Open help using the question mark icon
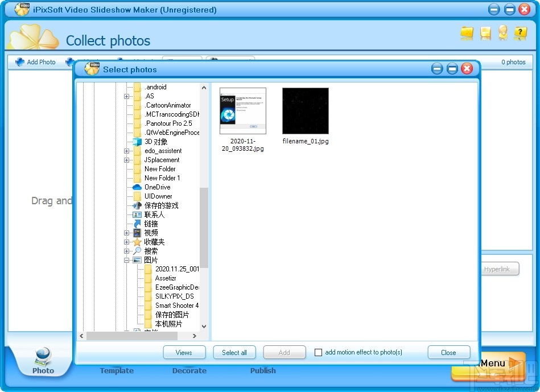This screenshot has height=392, width=540. [521, 34]
